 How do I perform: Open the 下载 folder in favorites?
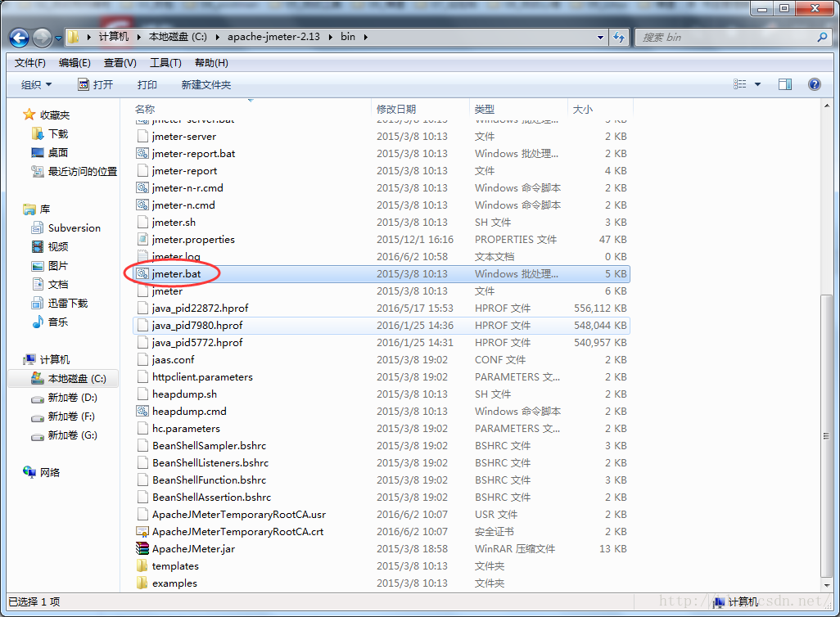[50, 133]
